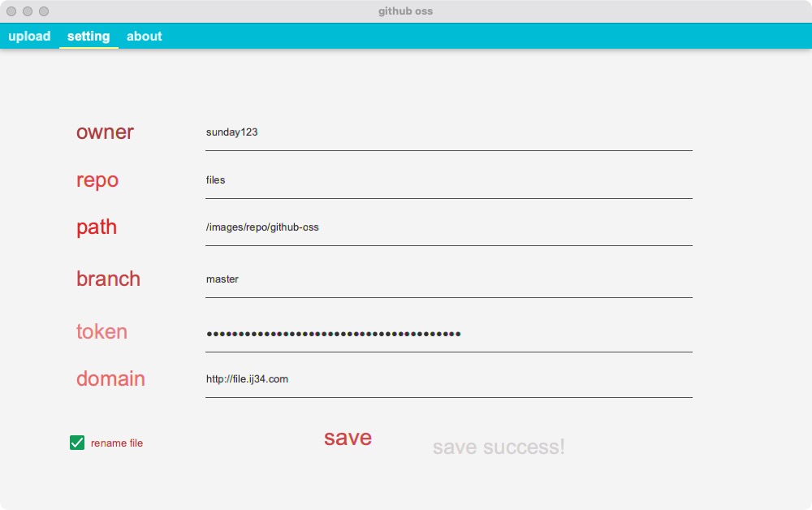Viewport: 812px width, 510px height.
Task: Close the github oss window
Action: pos(11,11)
